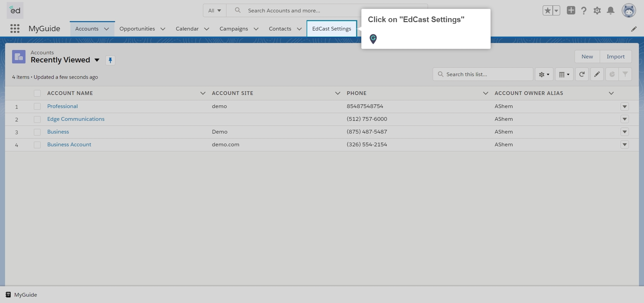644x303 pixels.
Task: Open the Notifications bell icon
Action: pyautogui.click(x=611, y=11)
